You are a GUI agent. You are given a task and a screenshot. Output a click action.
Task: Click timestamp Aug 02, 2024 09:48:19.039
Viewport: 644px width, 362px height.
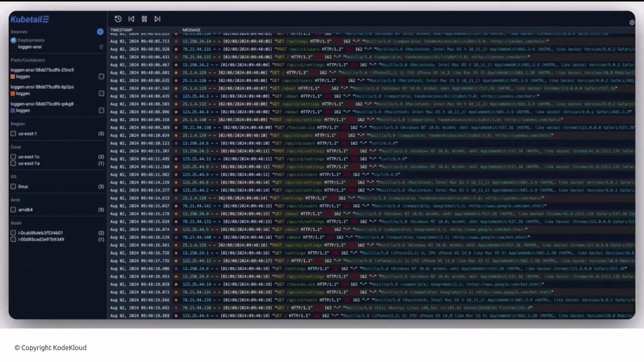click(x=140, y=284)
